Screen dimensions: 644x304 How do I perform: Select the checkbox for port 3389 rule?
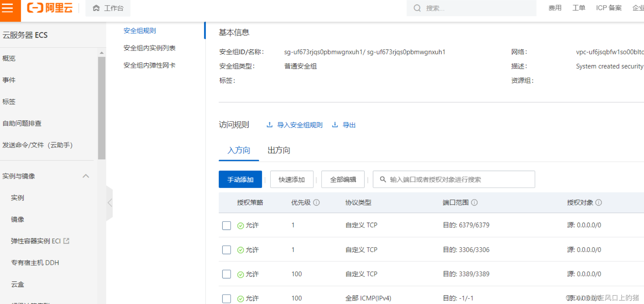click(226, 274)
